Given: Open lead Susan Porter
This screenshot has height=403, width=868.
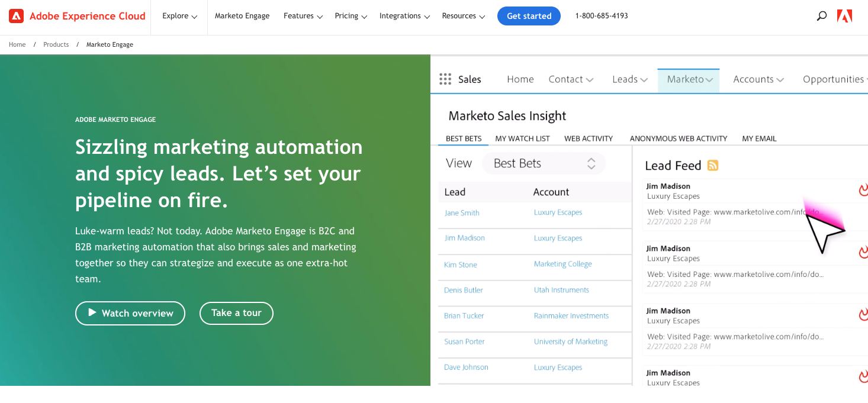Looking at the screenshot, I should pyautogui.click(x=465, y=341).
